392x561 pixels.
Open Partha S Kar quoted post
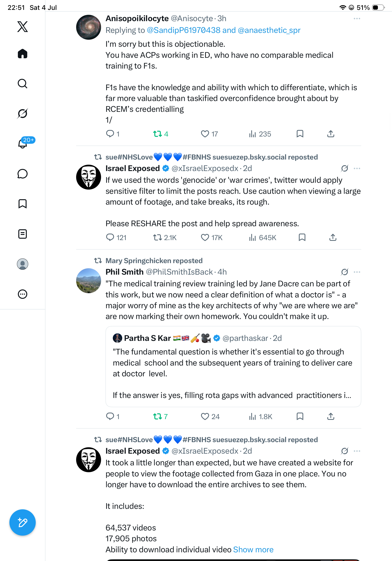233,366
